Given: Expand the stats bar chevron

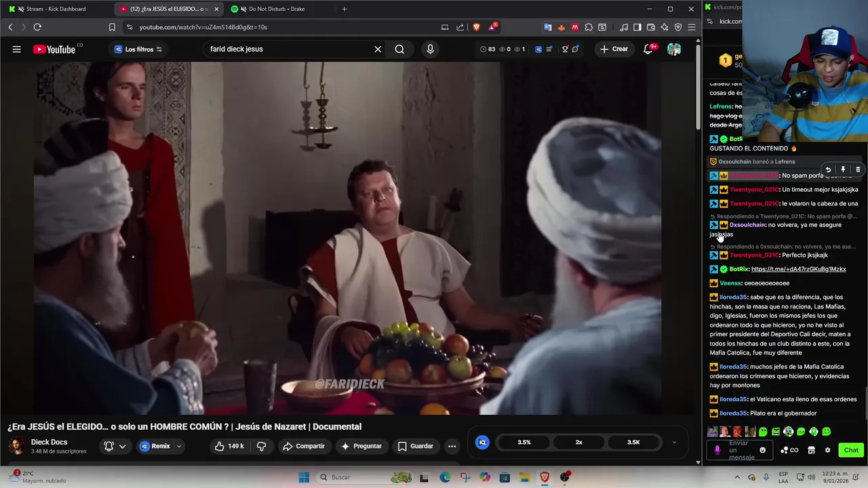Looking at the screenshot, I should [x=674, y=442].
